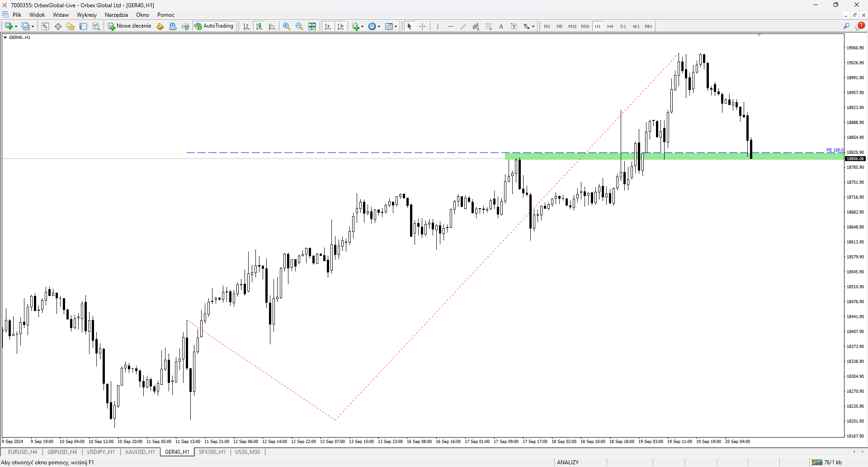The image size is (868, 467).
Task: Open the Widok menu
Action: pos(37,15)
